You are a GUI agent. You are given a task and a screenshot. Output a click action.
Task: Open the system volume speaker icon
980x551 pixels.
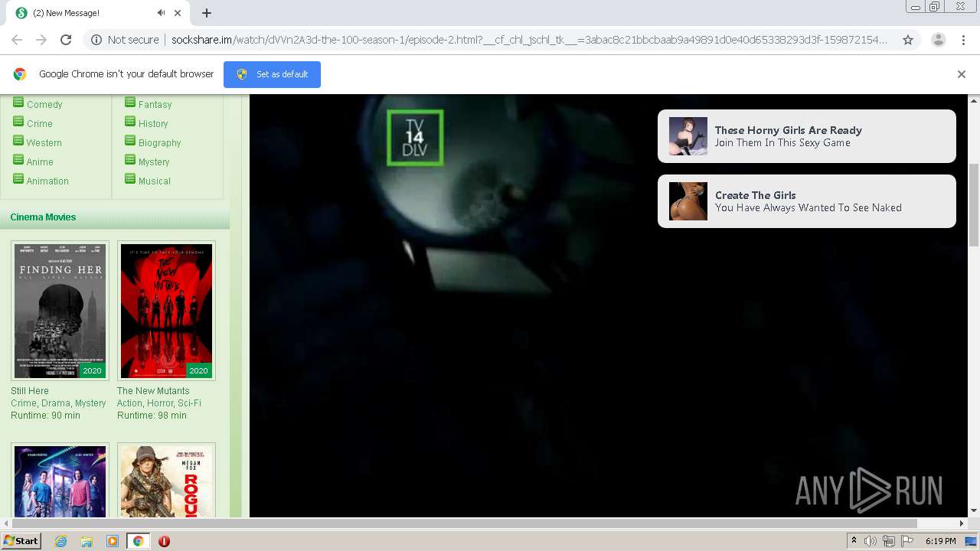871,541
